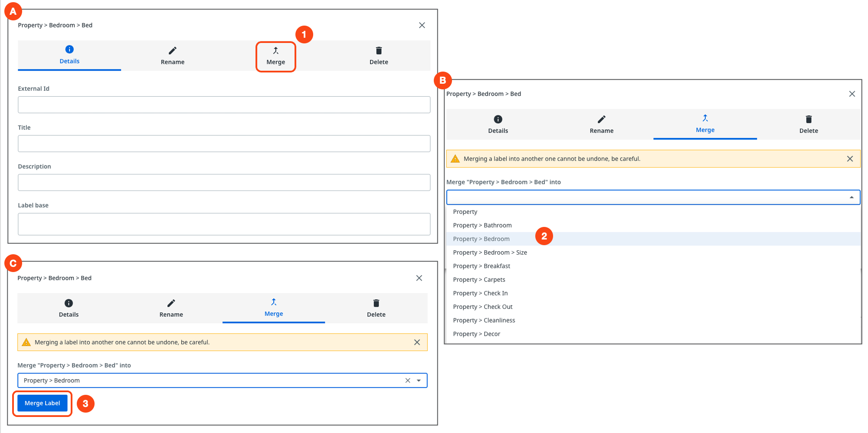
Task: Pick Property > Check Out option
Action: click(x=653, y=307)
